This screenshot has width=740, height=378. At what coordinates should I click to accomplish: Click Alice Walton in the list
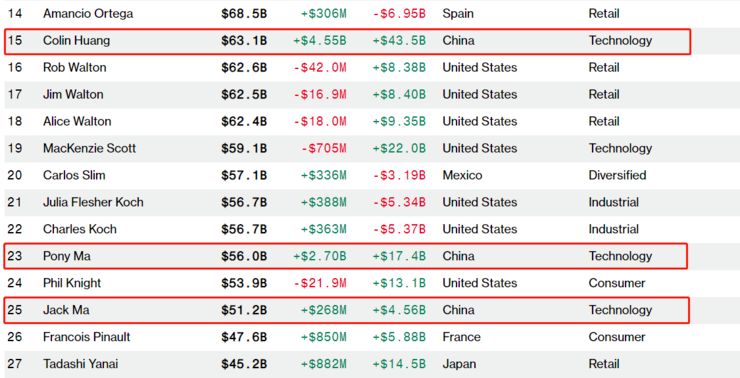77,121
